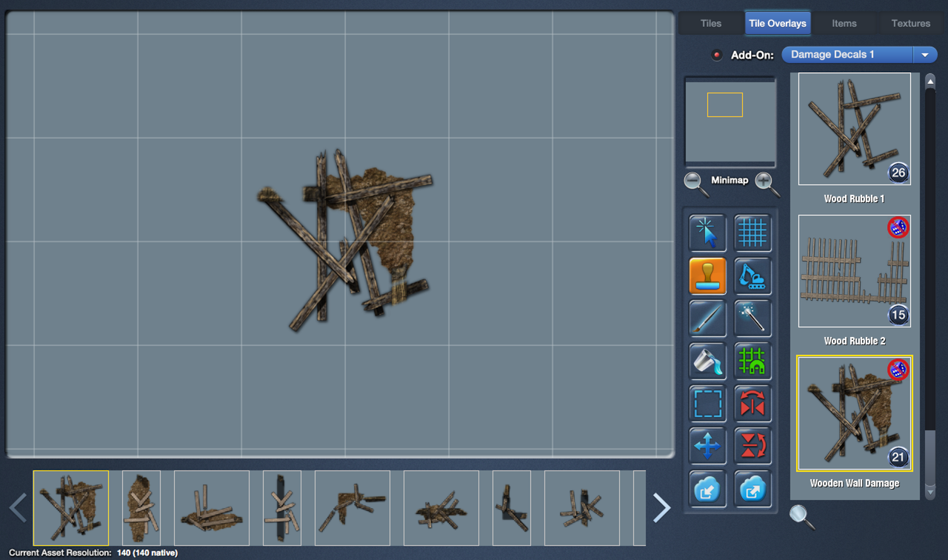
Task: Toggle the blue grid display button
Action: (x=752, y=233)
